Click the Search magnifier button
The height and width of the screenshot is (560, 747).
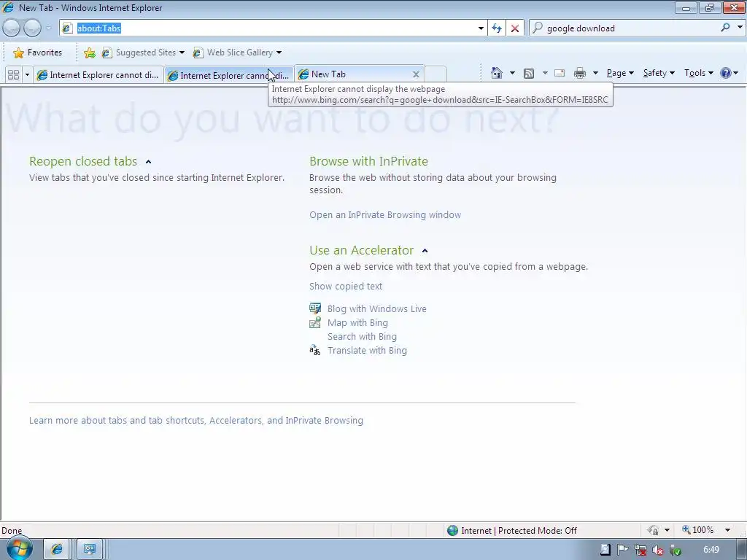click(x=725, y=28)
